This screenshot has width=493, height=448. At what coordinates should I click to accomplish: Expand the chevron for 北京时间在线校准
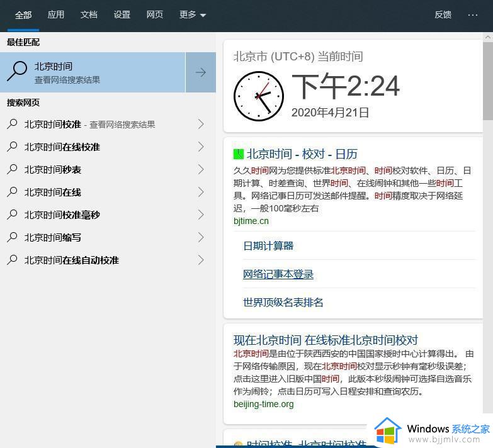pos(201,147)
